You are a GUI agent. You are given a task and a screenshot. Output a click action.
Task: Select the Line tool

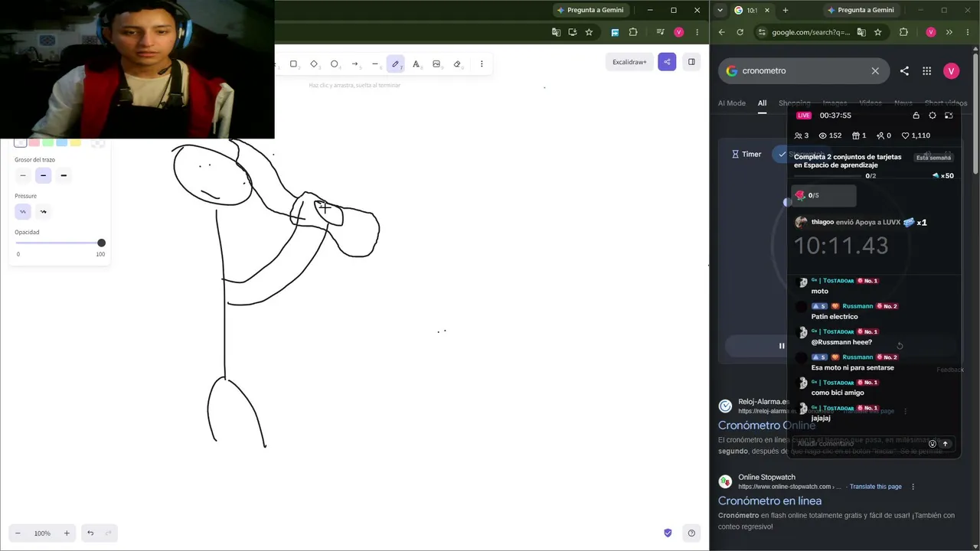(x=375, y=64)
